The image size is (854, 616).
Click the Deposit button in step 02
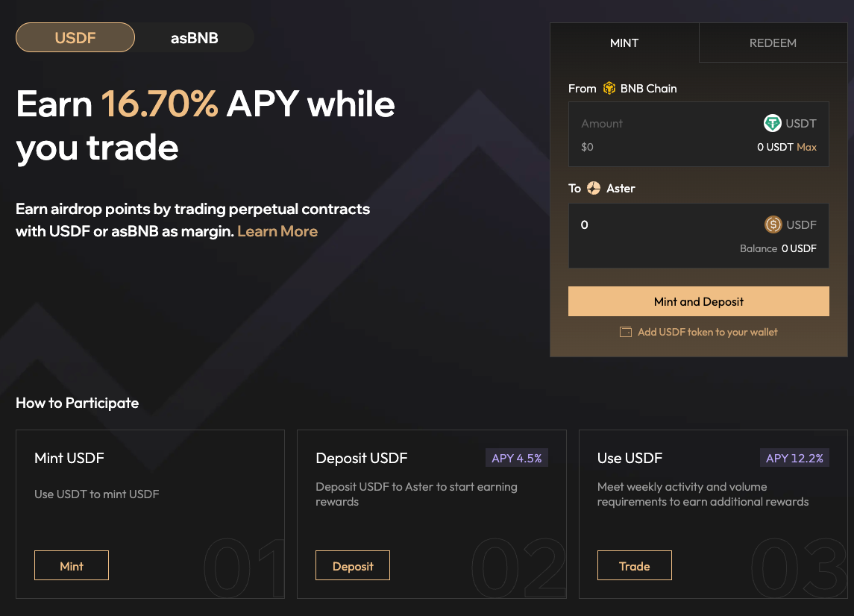353,566
